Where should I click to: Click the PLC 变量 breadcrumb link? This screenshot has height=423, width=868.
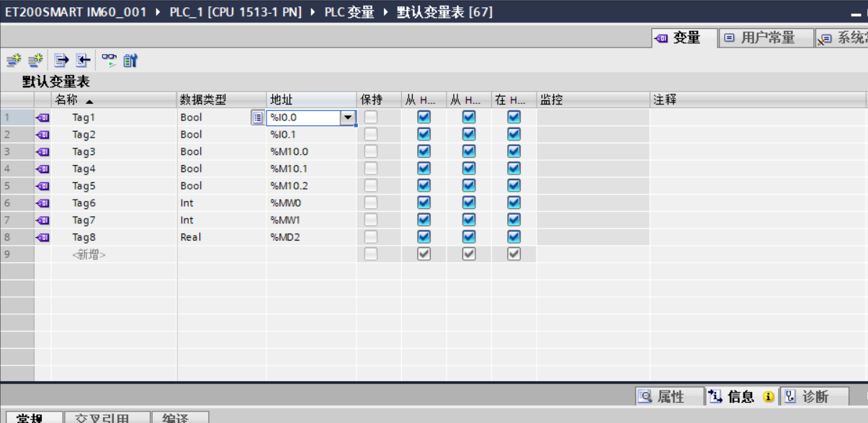point(349,12)
